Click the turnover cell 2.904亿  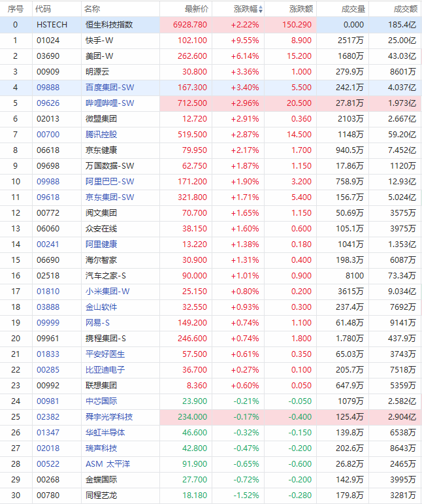402,417
